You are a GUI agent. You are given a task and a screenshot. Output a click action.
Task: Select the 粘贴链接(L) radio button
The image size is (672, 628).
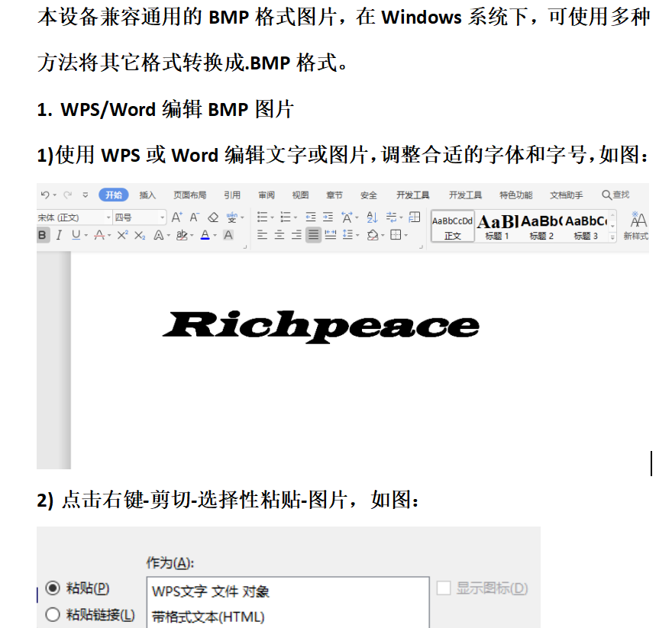pos(53,615)
